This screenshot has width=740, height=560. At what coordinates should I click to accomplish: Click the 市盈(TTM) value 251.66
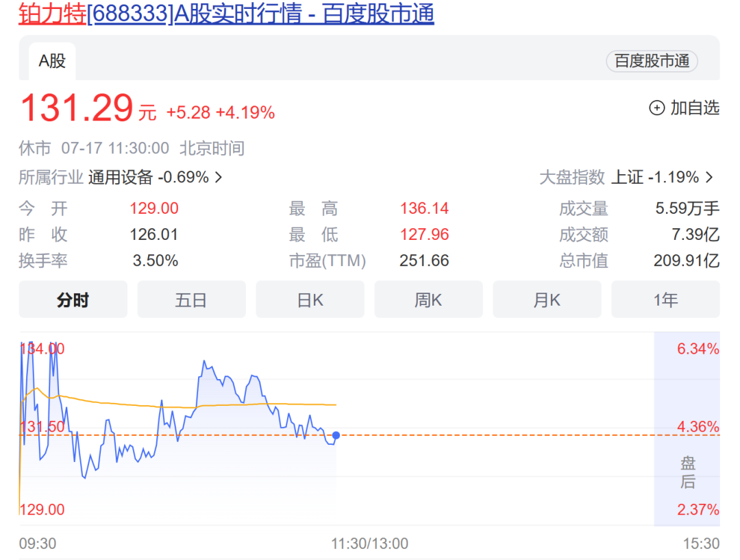coord(424,260)
